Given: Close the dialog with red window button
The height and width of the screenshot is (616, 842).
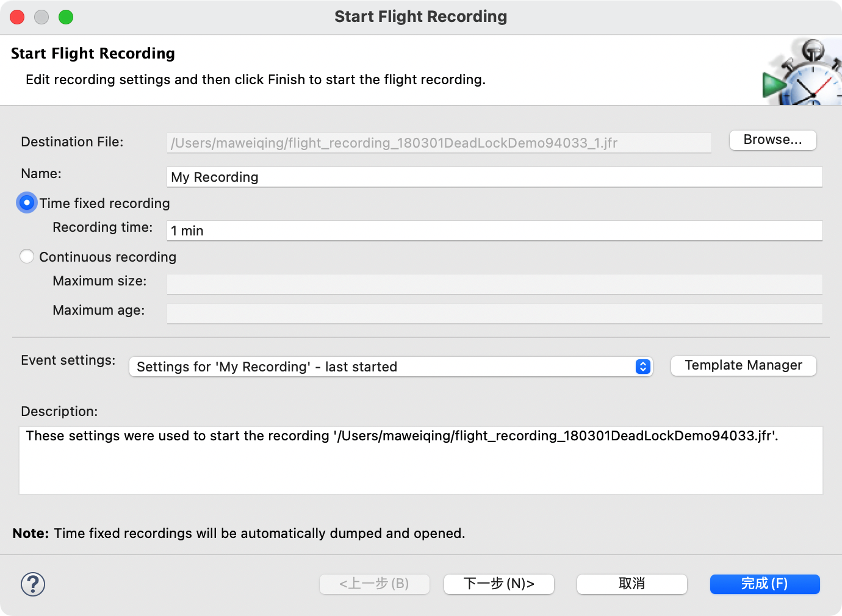Looking at the screenshot, I should coord(17,17).
